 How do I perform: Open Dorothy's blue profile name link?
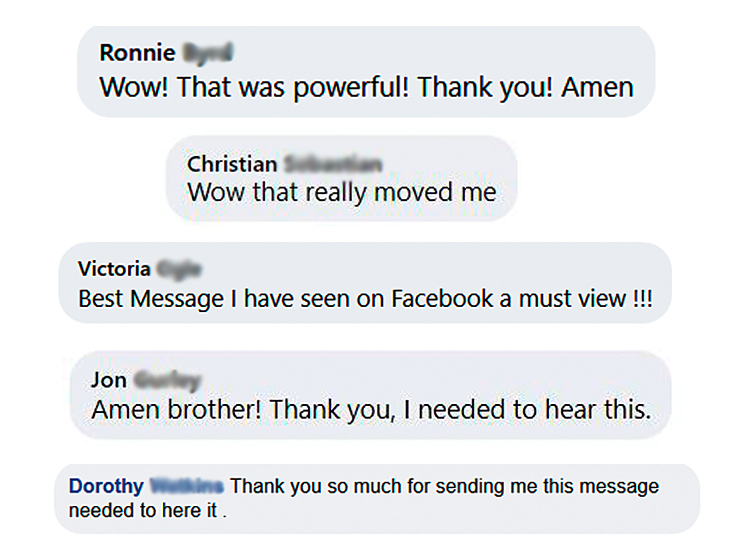click(106, 487)
